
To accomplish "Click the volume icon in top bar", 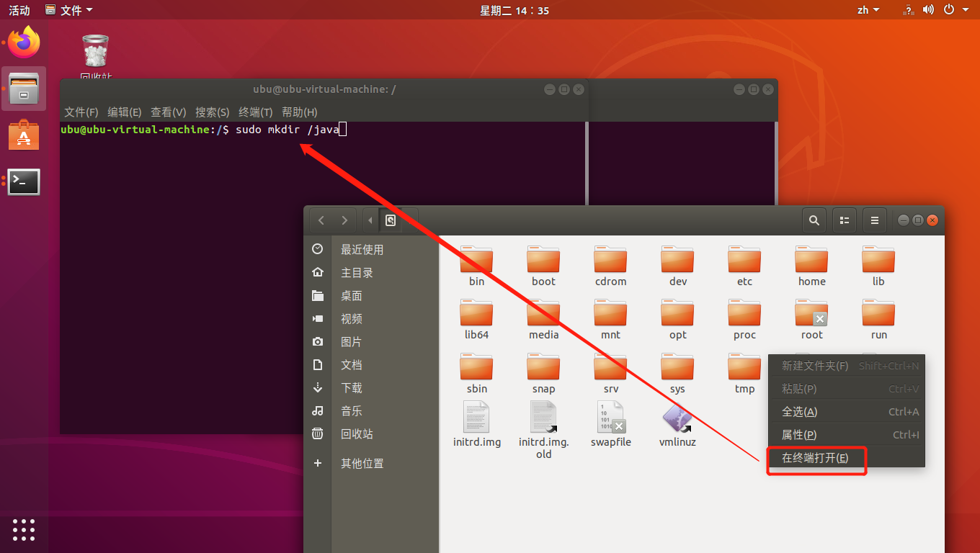I will point(928,9).
